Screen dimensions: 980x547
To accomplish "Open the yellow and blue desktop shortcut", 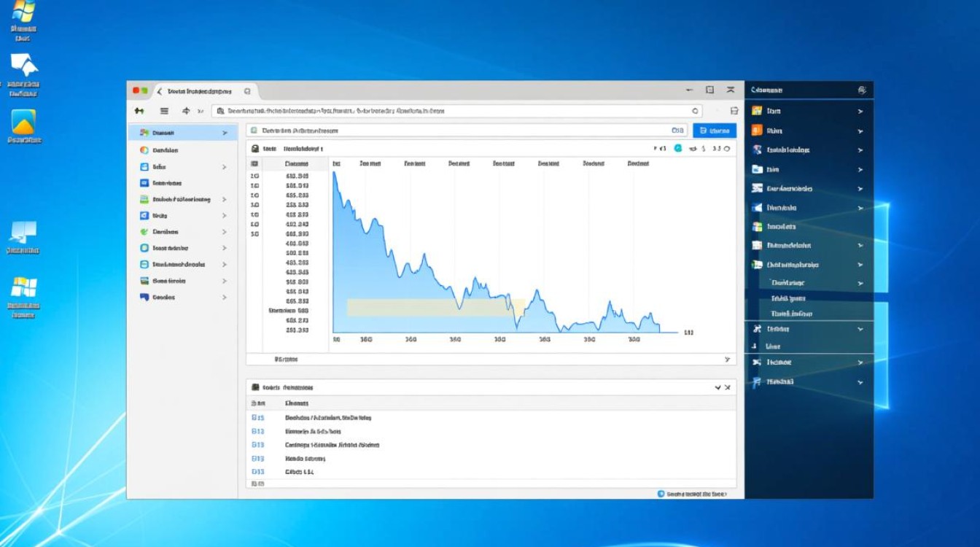I will 23,123.
